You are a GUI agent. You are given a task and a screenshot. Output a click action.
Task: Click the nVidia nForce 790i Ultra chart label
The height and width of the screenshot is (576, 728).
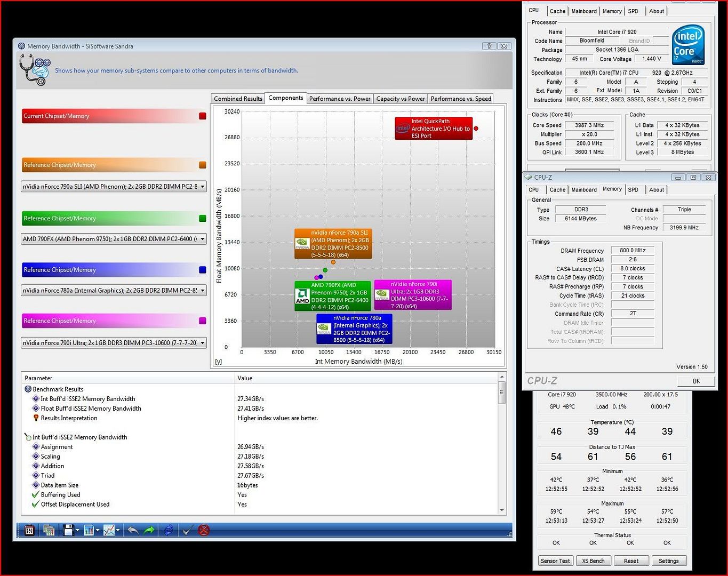coord(413,295)
